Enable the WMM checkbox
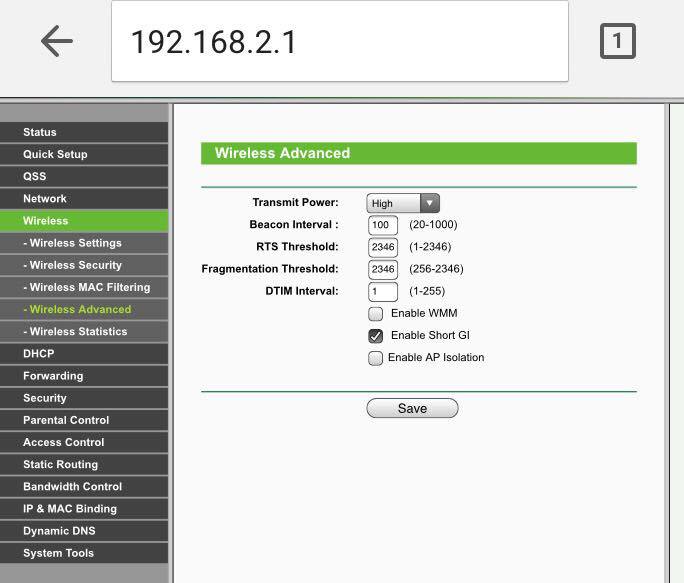This screenshot has width=684, height=583. [375, 314]
